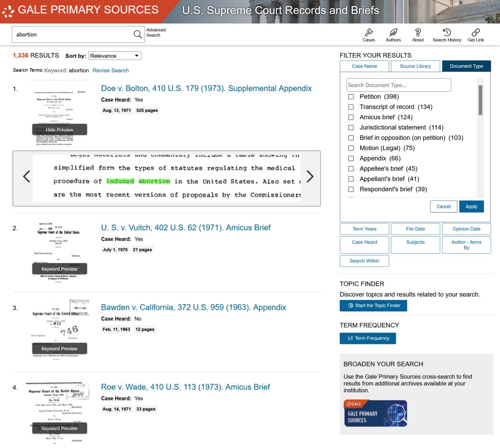
Task: Tick the Appendix (66) checkbox
Action: tap(351, 158)
